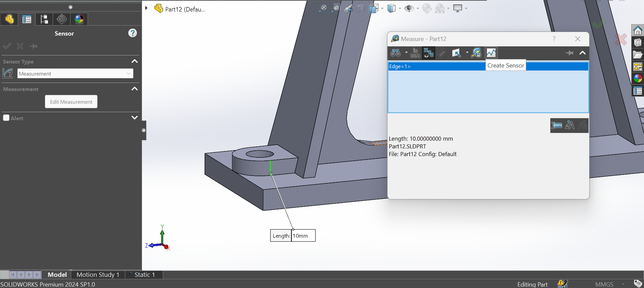Collapse the Sensor Type section
This screenshot has width=644, height=288.
pyautogui.click(x=134, y=61)
